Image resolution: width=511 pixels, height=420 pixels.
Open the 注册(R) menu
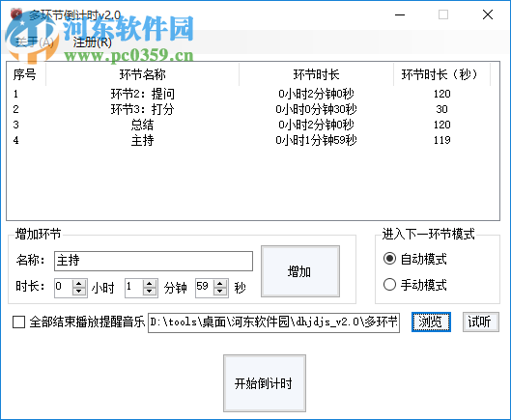click(92, 42)
